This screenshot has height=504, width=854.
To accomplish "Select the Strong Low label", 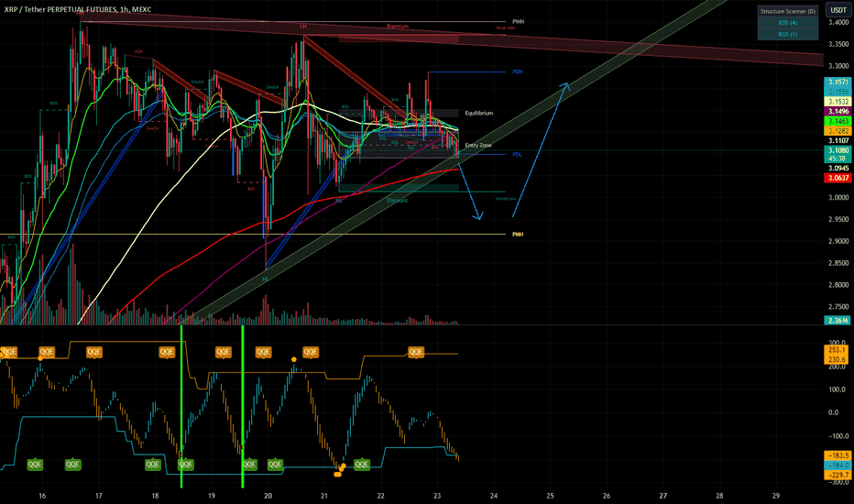I will pos(506,199).
